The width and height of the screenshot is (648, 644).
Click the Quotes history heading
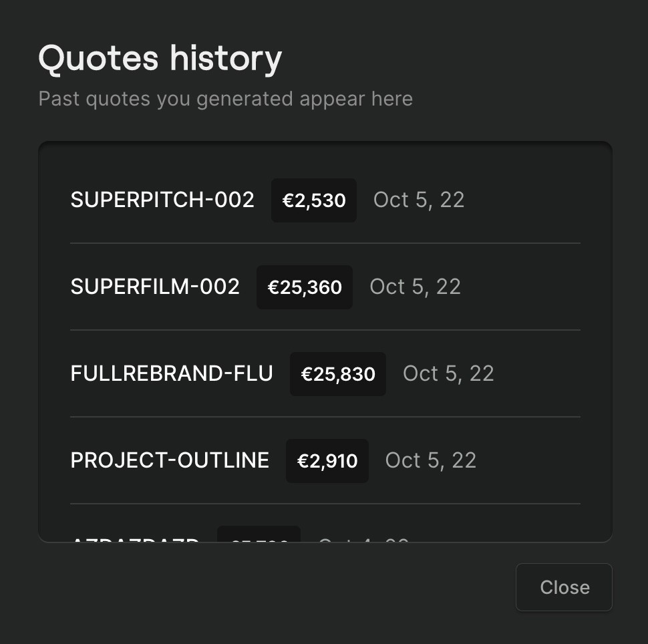(x=160, y=59)
